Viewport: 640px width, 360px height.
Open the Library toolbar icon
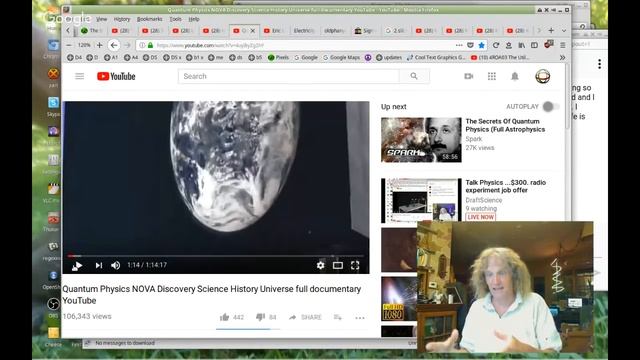tap(522, 45)
